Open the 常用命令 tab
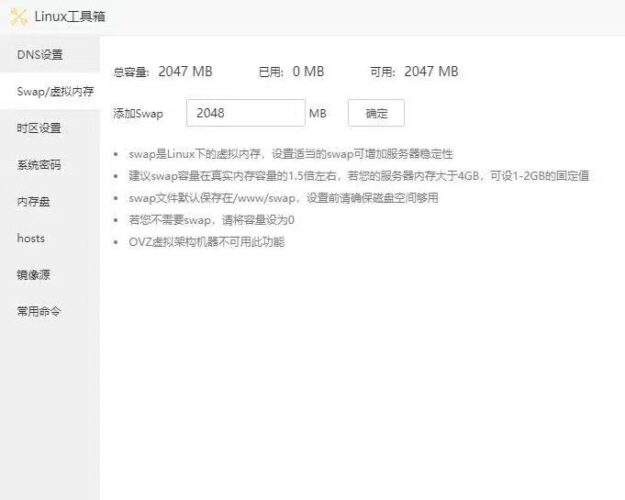Viewport: 625px width, 500px height. tap(40, 311)
